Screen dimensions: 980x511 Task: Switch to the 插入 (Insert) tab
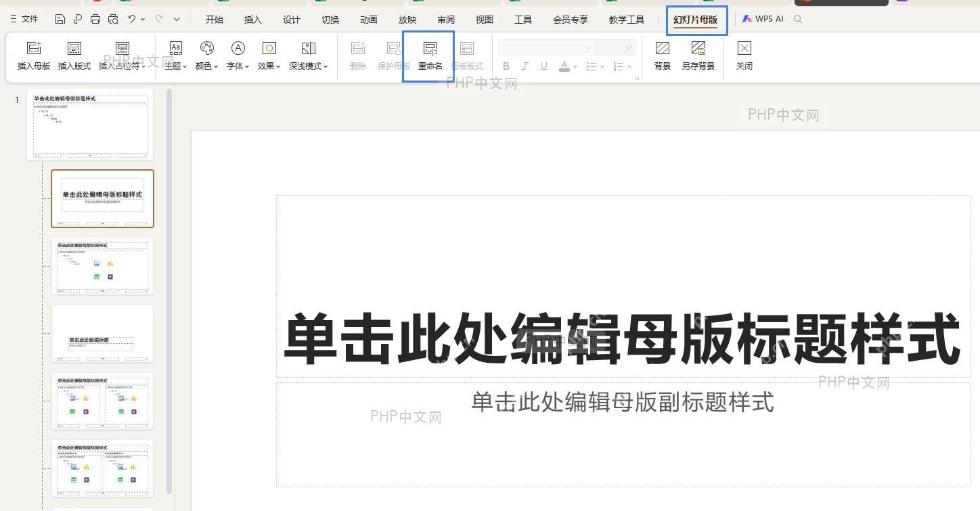(x=253, y=20)
